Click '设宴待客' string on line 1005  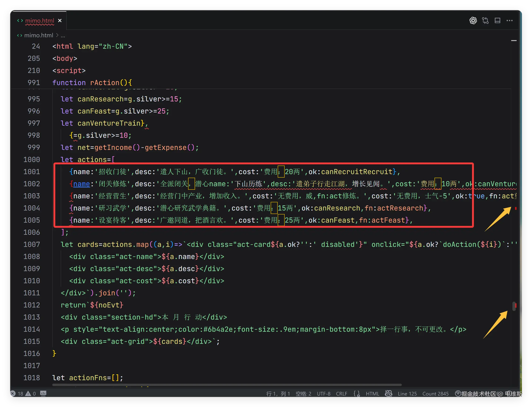[112, 220]
